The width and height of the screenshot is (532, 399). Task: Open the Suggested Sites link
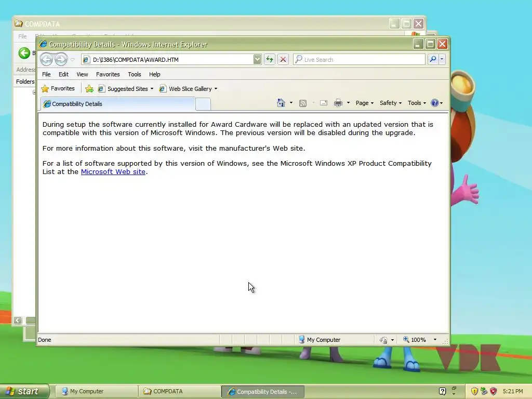(126, 88)
